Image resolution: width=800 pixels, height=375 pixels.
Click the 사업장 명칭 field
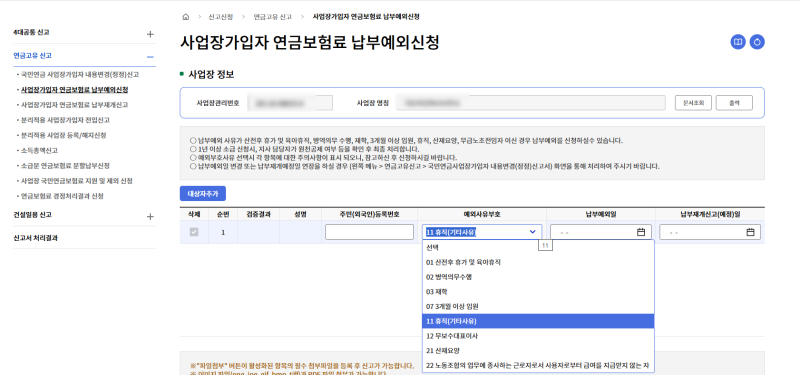click(x=531, y=103)
